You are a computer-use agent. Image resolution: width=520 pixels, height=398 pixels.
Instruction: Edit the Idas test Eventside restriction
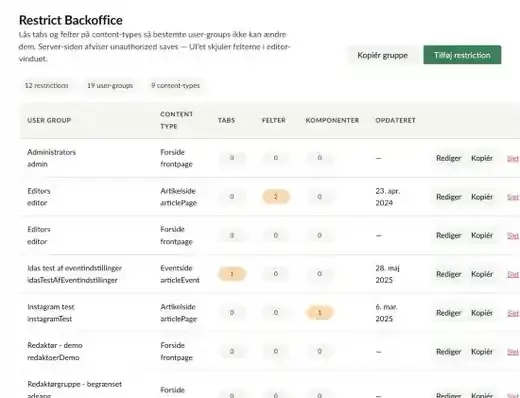(x=448, y=274)
